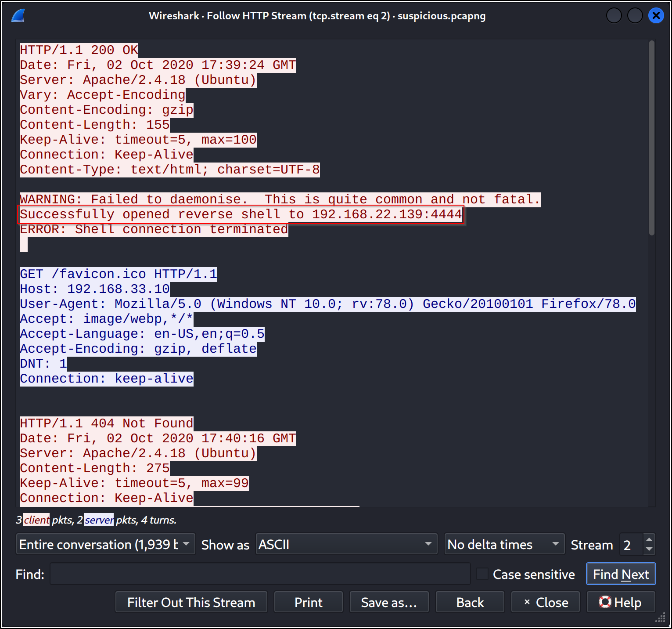Open the No delta times dropdown
Screen dimensions: 672x629
(504, 544)
